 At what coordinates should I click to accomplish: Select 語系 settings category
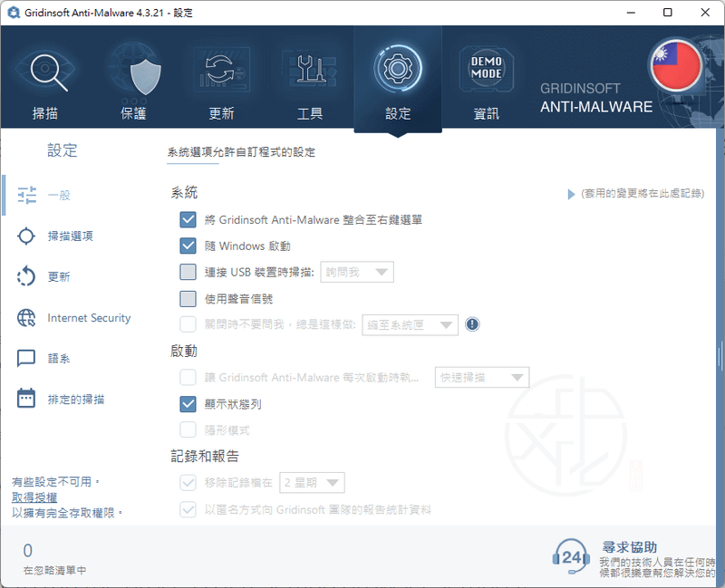(59, 358)
